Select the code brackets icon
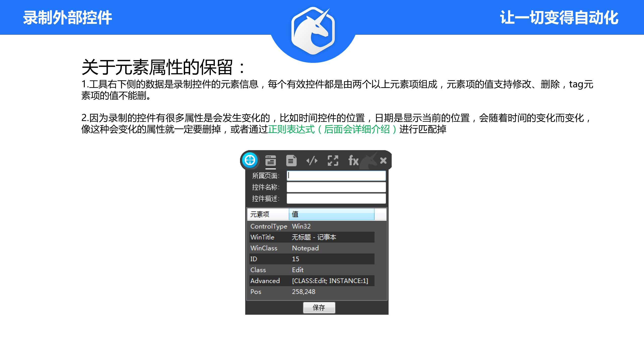Image resolution: width=644 pixels, height=362 pixels. (x=312, y=161)
